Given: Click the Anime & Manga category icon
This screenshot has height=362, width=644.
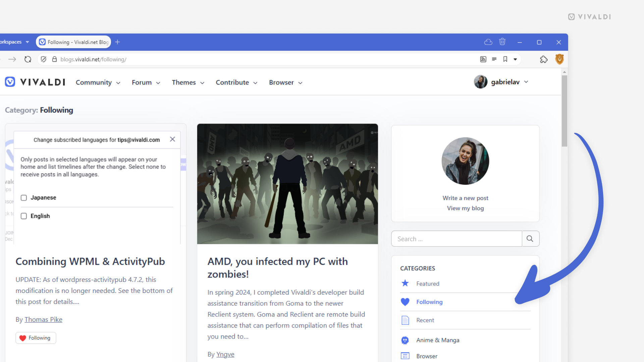Looking at the screenshot, I should coord(405,340).
